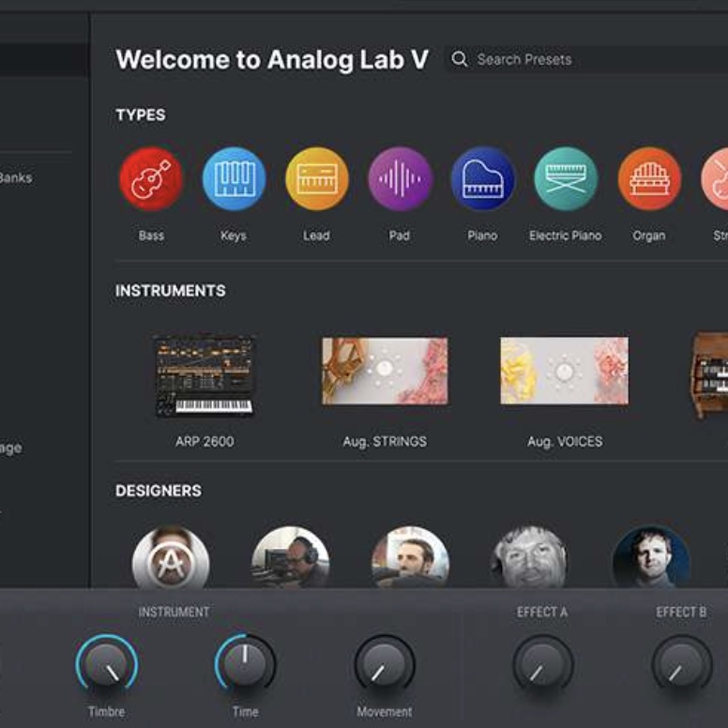Click the DESIGNERS section heading
The image size is (728, 728).
pyautogui.click(x=159, y=491)
